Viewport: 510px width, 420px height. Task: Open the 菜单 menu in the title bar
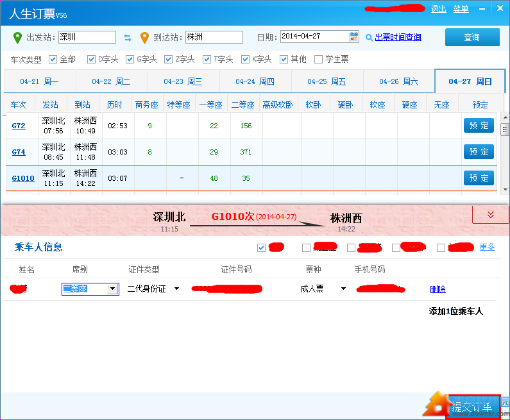click(461, 9)
